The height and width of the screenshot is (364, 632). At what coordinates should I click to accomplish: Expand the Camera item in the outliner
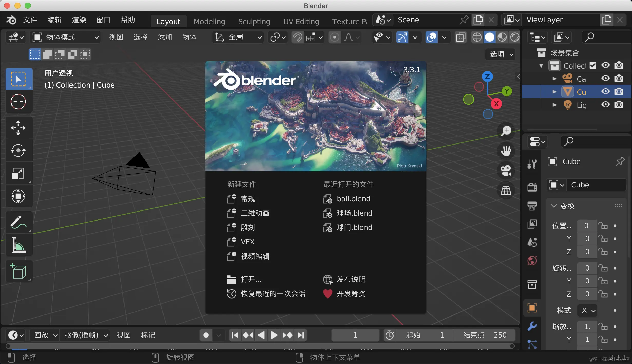point(554,79)
